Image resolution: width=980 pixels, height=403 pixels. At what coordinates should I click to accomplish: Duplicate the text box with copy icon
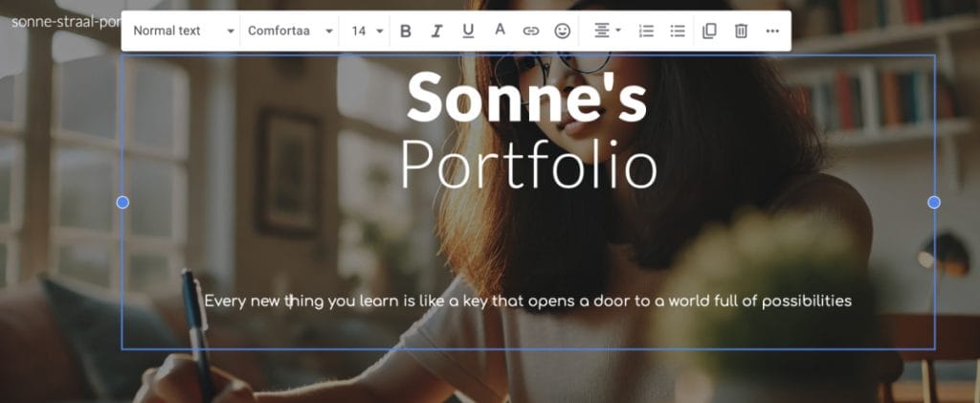click(709, 31)
